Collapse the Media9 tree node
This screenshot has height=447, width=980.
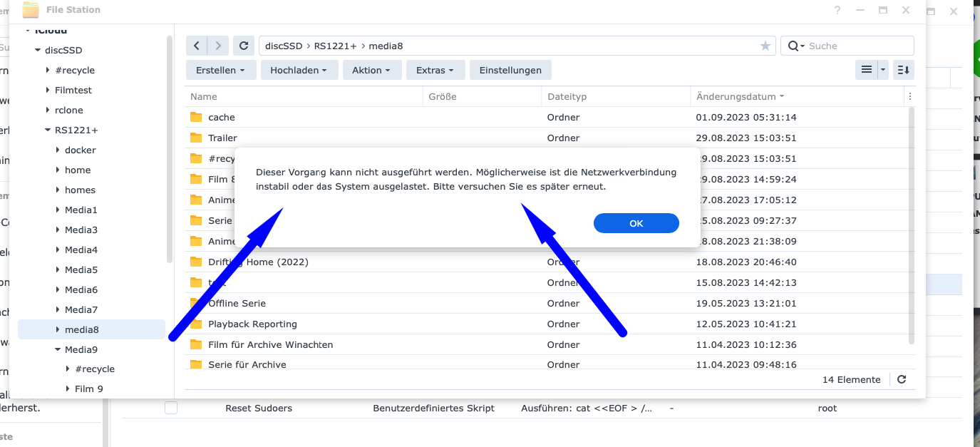[x=58, y=349]
